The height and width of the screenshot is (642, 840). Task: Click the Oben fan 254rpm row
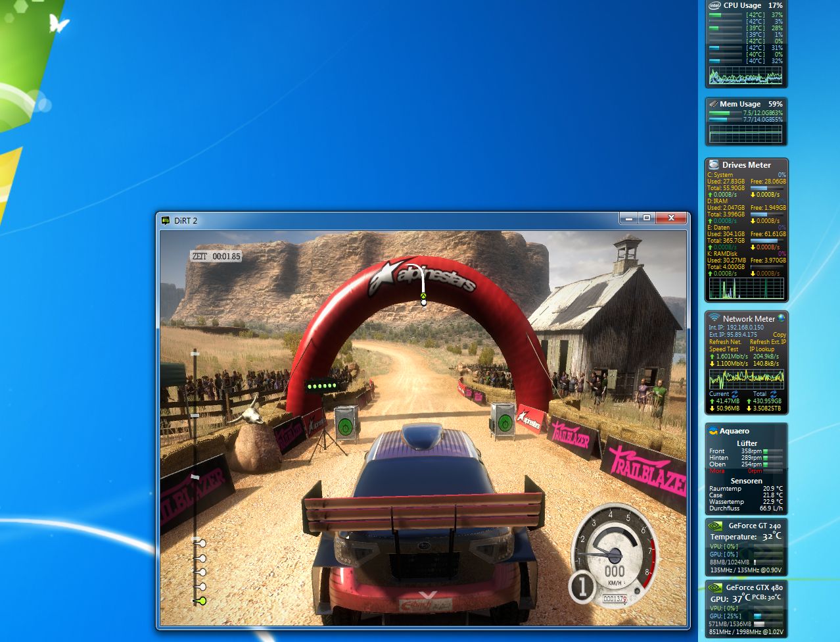(x=746, y=464)
